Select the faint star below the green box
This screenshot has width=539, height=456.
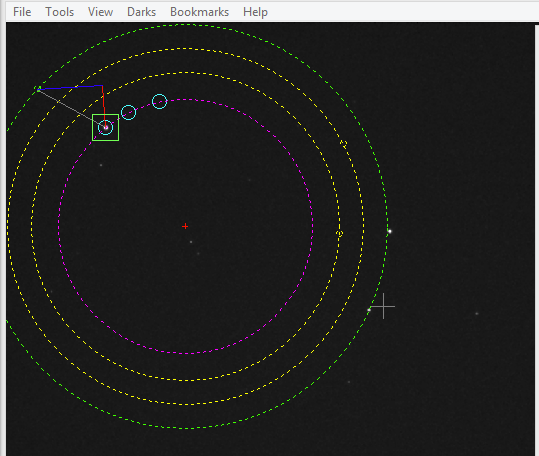pos(101,165)
